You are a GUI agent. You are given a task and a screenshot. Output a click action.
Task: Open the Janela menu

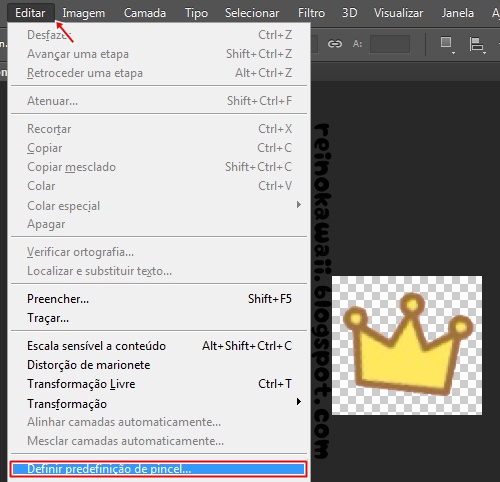click(458, 13)
